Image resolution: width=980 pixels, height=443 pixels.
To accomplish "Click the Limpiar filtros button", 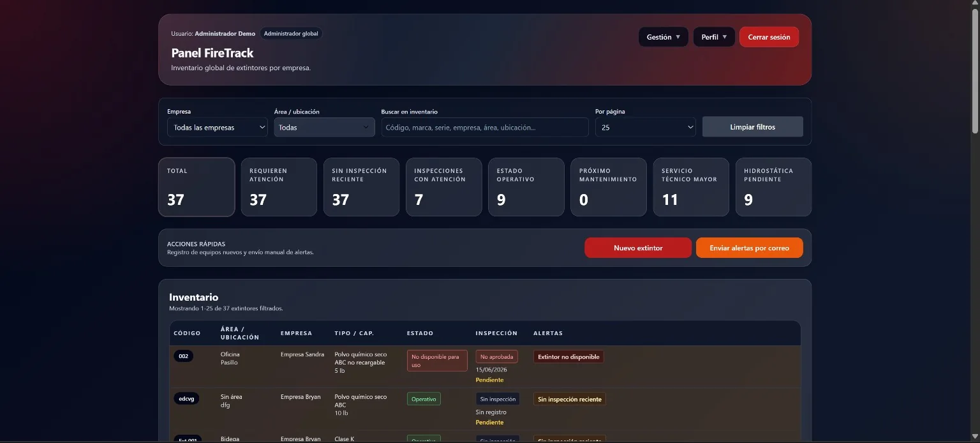I will coord(753,127).
